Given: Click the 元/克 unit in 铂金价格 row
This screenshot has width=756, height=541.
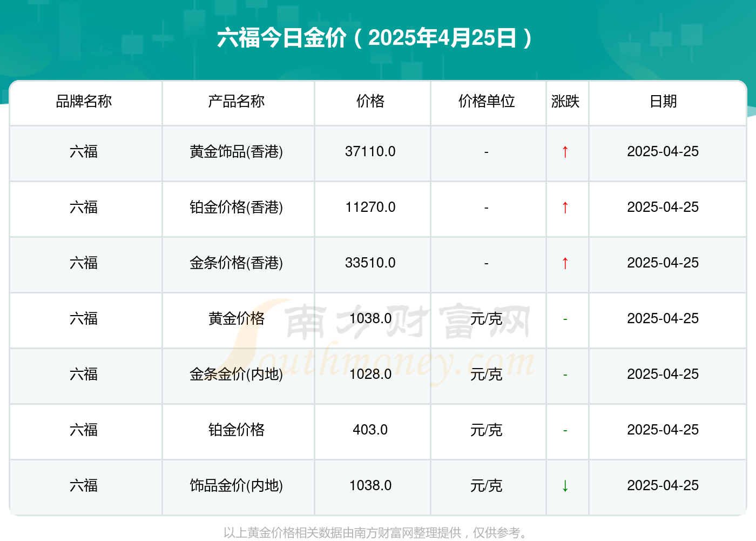Looking at the screenshot, I should (x=487, y=430).
